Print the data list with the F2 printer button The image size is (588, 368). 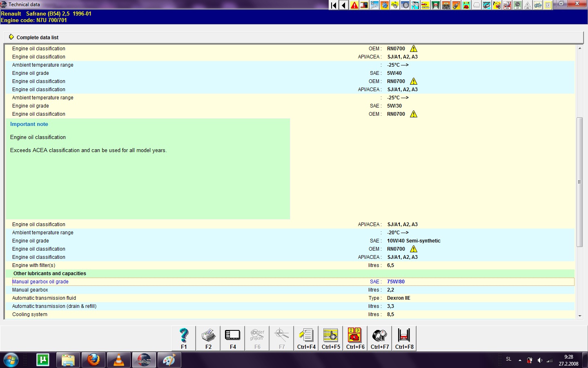[208, 338]
